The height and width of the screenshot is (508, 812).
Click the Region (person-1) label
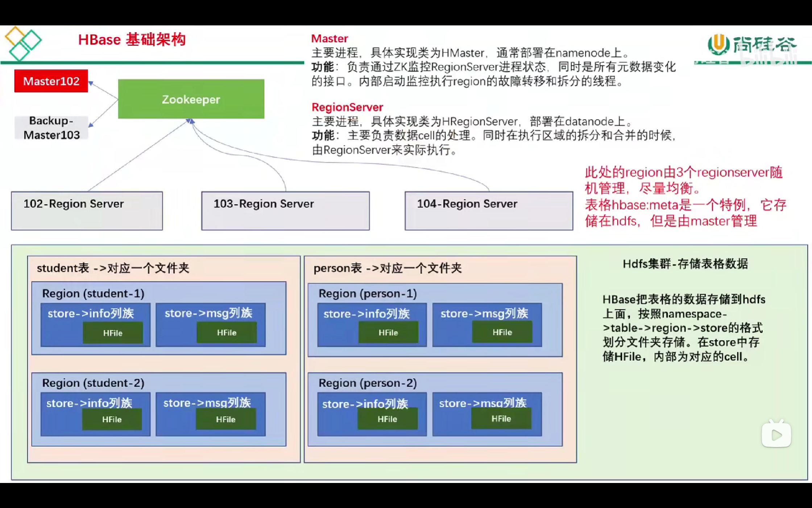(368, 293)
